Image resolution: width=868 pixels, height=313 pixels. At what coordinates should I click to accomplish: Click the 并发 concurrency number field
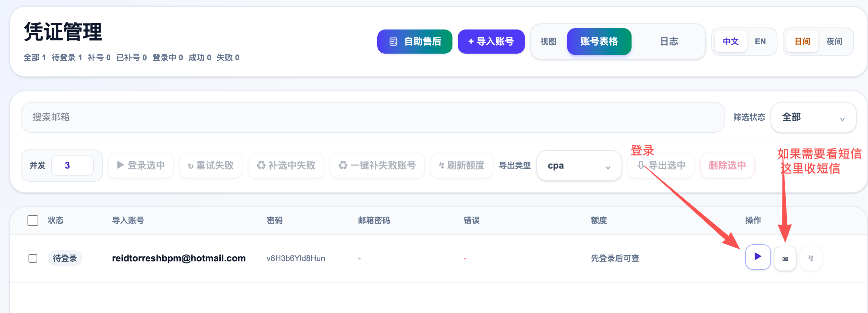coord(72,165)
